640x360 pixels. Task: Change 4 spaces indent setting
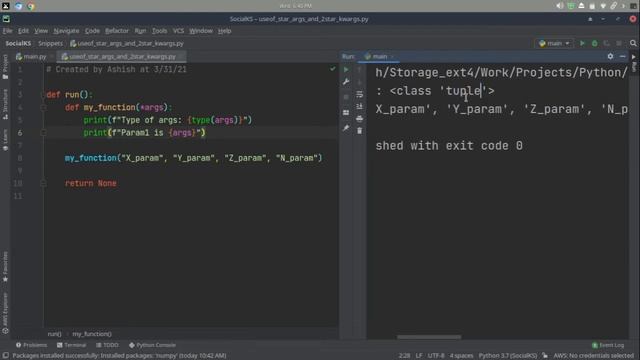pyautogui.click(x=461, y=356)
